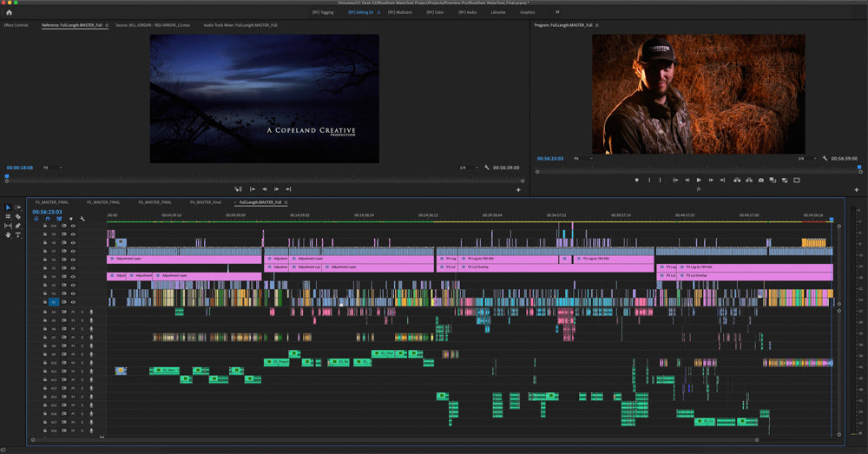Open Program monitor playback resolution 1/4 dropdown
This screenshot has width=868, height=454.
(x=806, y=158)
